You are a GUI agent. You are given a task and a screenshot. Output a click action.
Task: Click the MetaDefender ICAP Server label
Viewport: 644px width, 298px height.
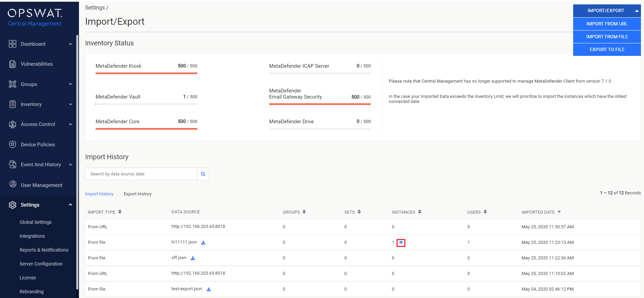coord(299,66)
